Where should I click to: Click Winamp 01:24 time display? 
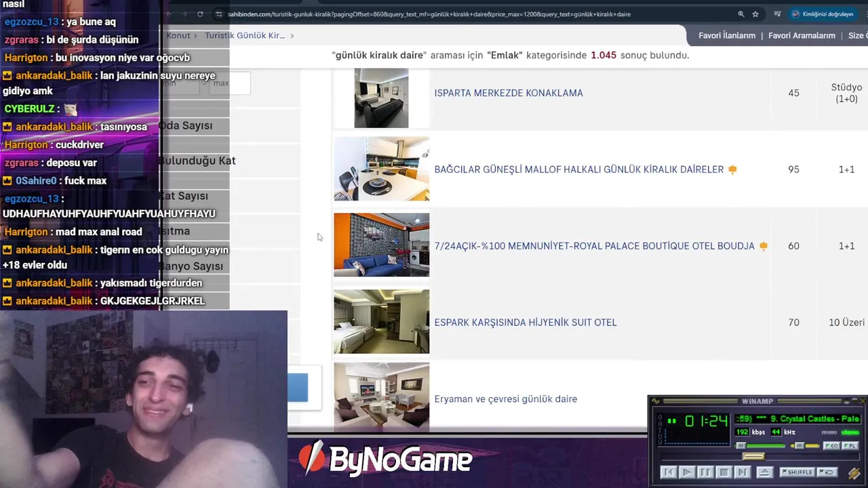pyautogui.click(x=707, y=421)
